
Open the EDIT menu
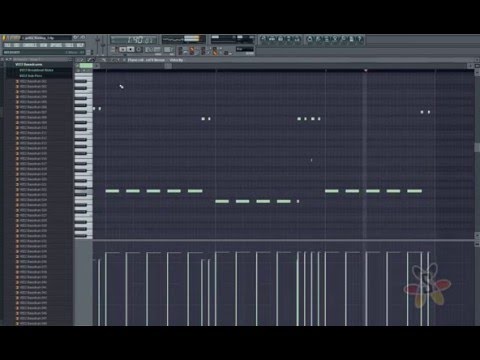(16, 45)
